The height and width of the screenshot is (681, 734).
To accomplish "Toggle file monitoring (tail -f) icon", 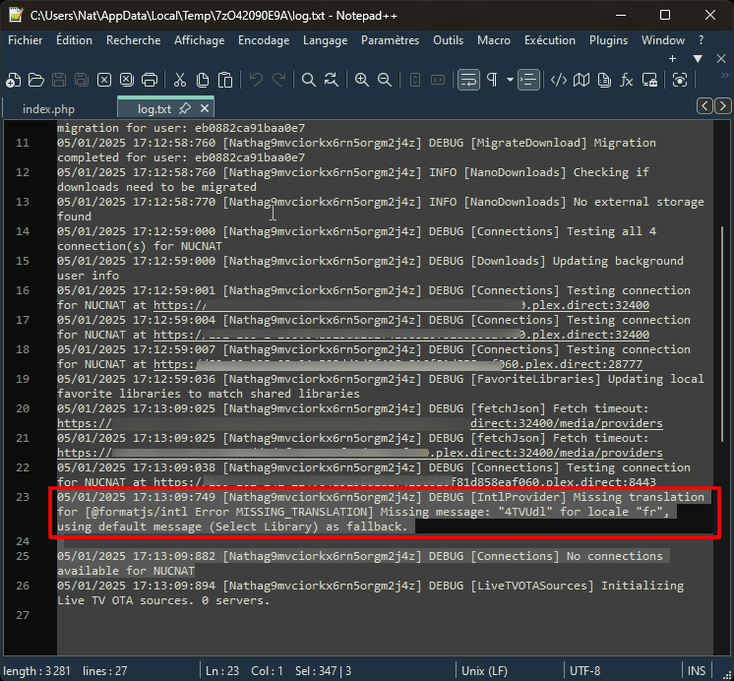I will [x=680, y=80].
